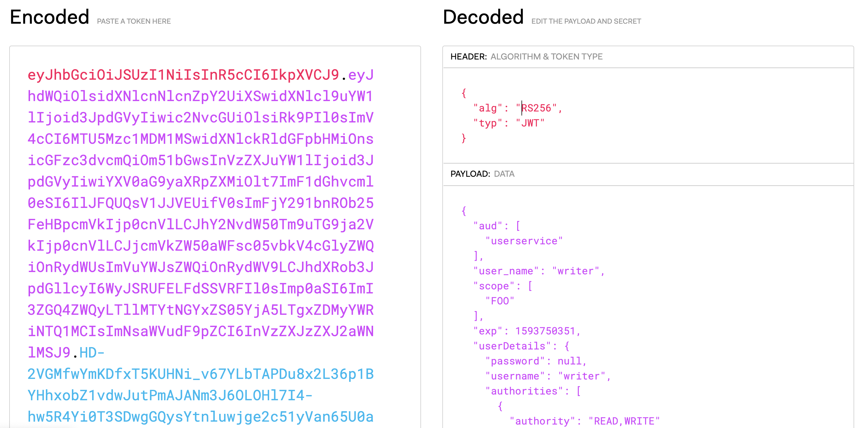Click the "userDetails" key in payload
The image size is (868, 428).
512,346
